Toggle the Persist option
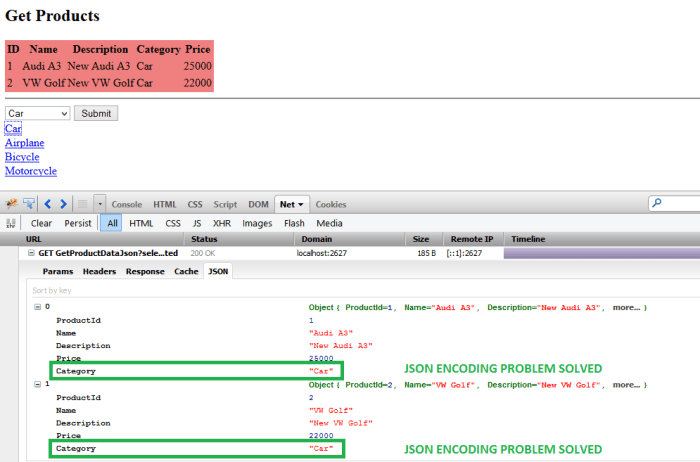 click(77, 223)
